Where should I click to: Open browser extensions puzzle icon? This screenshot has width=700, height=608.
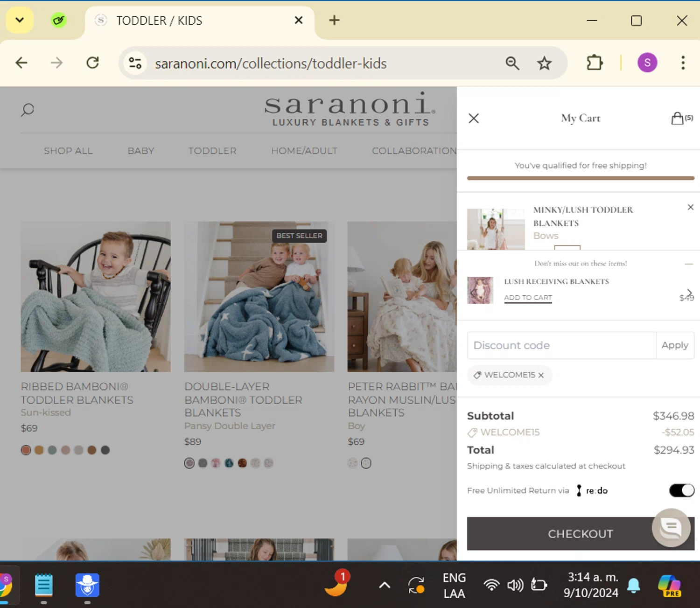coord(595,63)
